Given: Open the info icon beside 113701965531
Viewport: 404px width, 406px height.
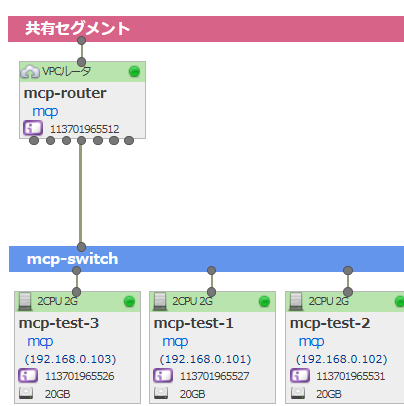Looking at the screenshot, I should (x=300, y=375).
